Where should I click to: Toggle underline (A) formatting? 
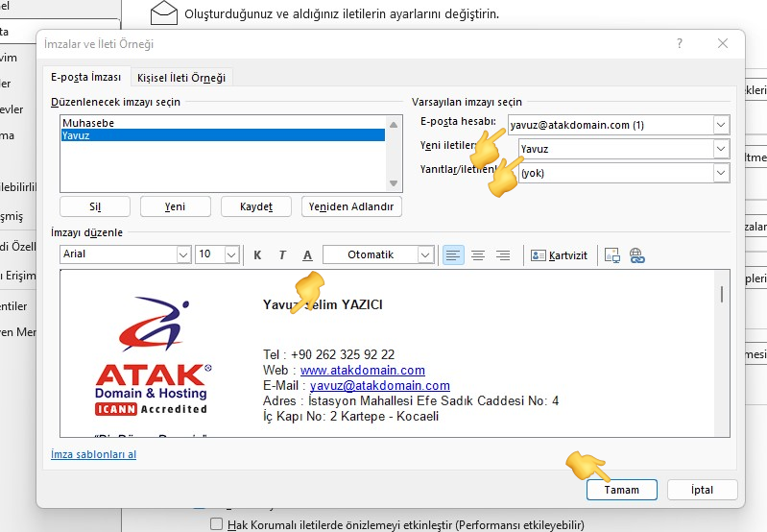tap(307, 255)
